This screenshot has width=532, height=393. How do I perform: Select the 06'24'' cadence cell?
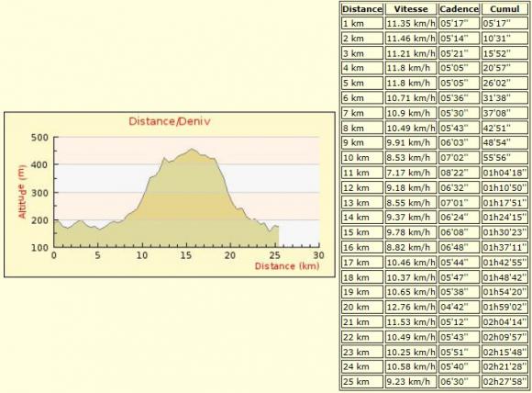459,217
